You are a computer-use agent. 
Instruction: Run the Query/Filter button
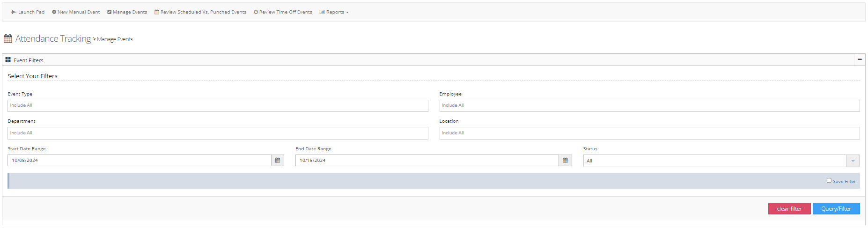[836, 209]
